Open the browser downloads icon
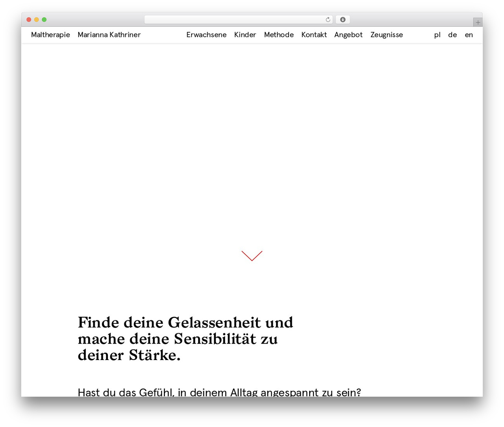Screen dimensions: 504x427 pyautogui.click(x=343, y=20)
